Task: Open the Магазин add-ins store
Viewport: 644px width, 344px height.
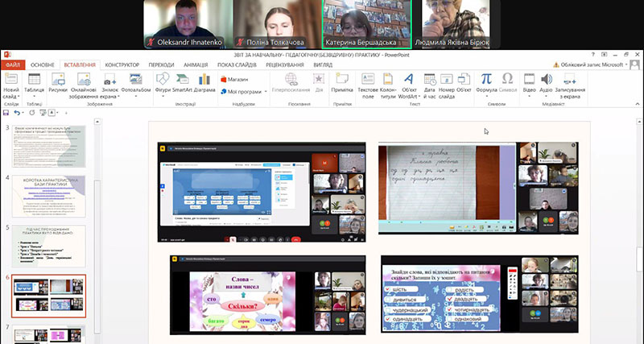Action: click(x=234, y=79)
